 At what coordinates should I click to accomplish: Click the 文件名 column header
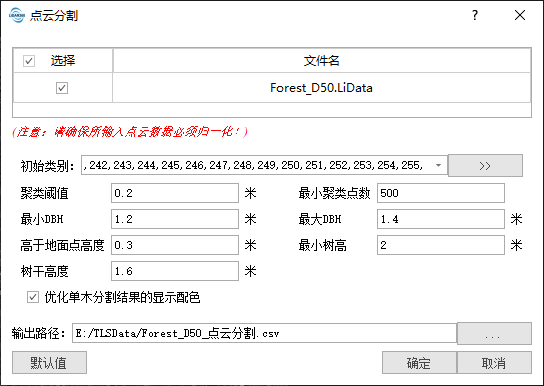[322, 61]
